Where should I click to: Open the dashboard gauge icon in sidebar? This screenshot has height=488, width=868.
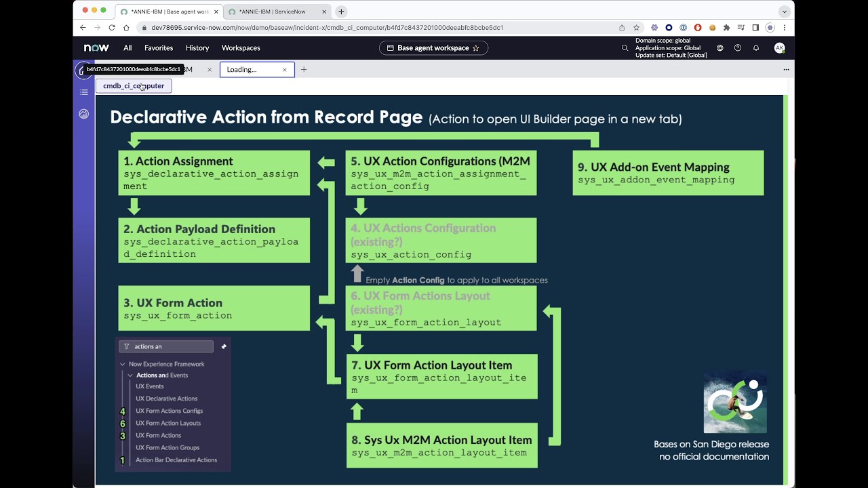(x=84, y=114)
